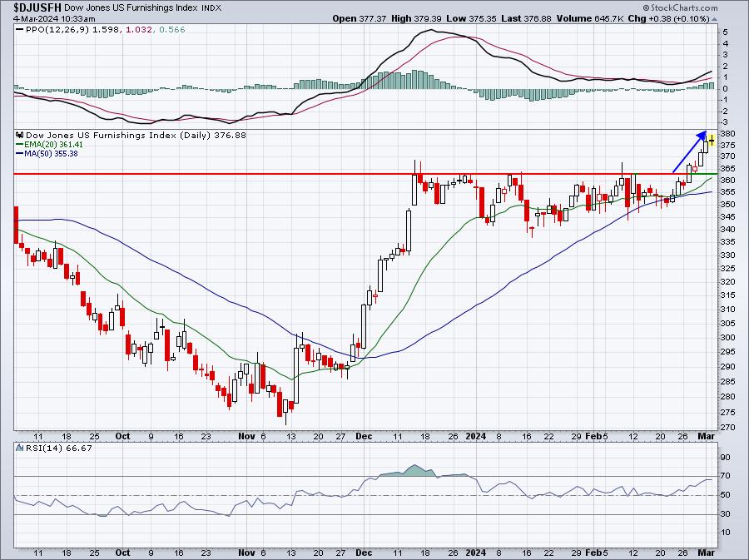Viewport: 749px width, 560px height.
Task: Click the StockCharts.com copyright logo
Action: [680, 7]
